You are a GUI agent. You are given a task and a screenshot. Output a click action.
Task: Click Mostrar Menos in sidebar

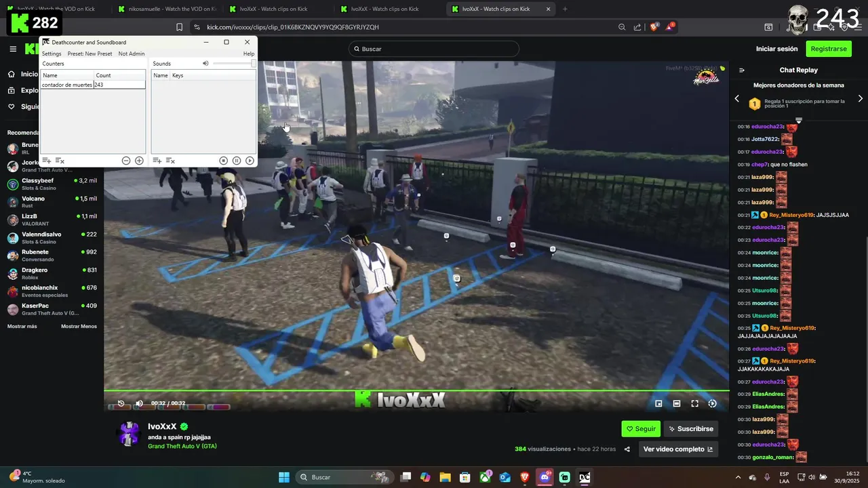tap(79, 326)
